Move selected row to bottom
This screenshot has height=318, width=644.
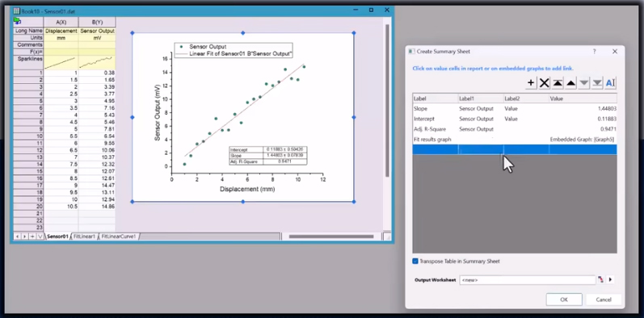click(597, 83)
